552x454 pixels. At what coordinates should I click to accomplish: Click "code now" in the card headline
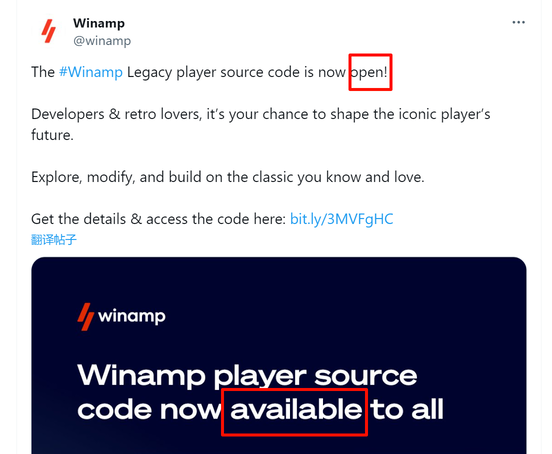pos(149,410)
